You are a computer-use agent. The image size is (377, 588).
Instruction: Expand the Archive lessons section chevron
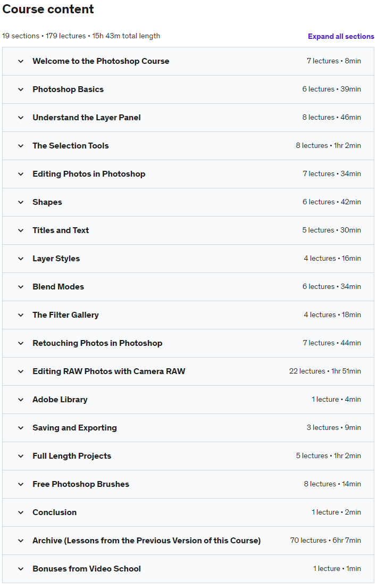[x=21, y=541]
